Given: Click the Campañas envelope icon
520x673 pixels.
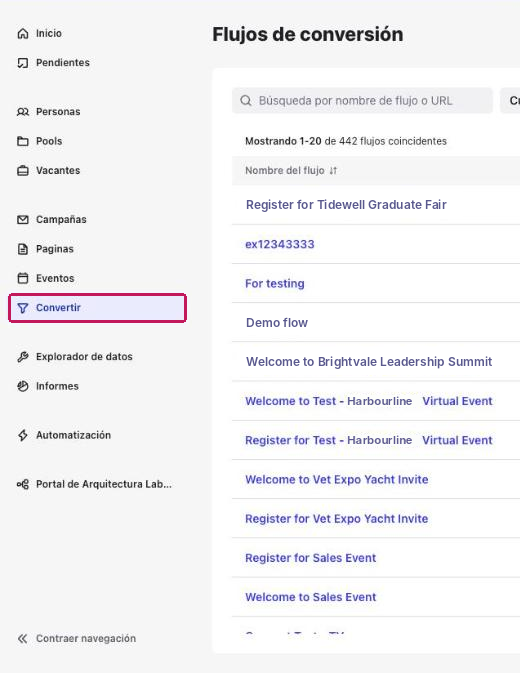Looking at the screenshot, I should pyautogui.click(x=23, y=220).
